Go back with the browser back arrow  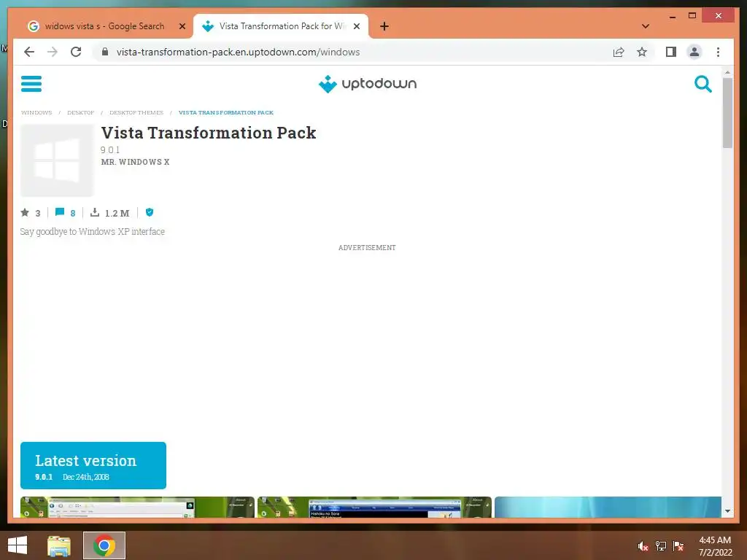click(x=29, y=52)
